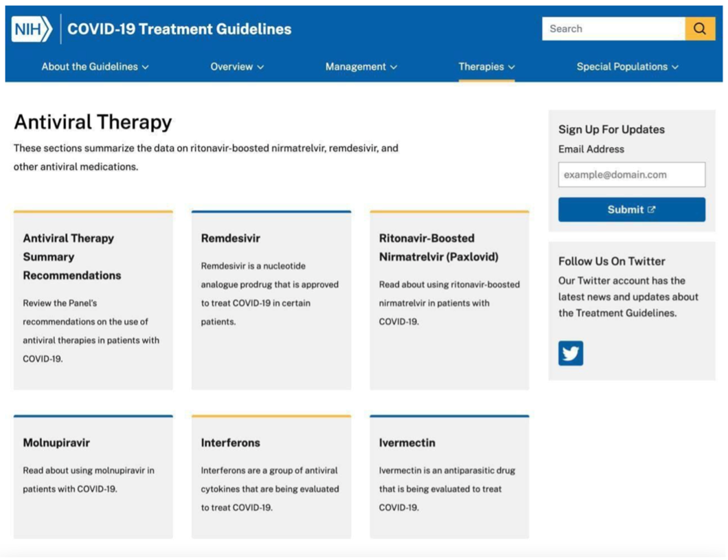Screen dimensions: 728x560
Task: Expand the Management navigation menu
Action: tap(361, 67)
